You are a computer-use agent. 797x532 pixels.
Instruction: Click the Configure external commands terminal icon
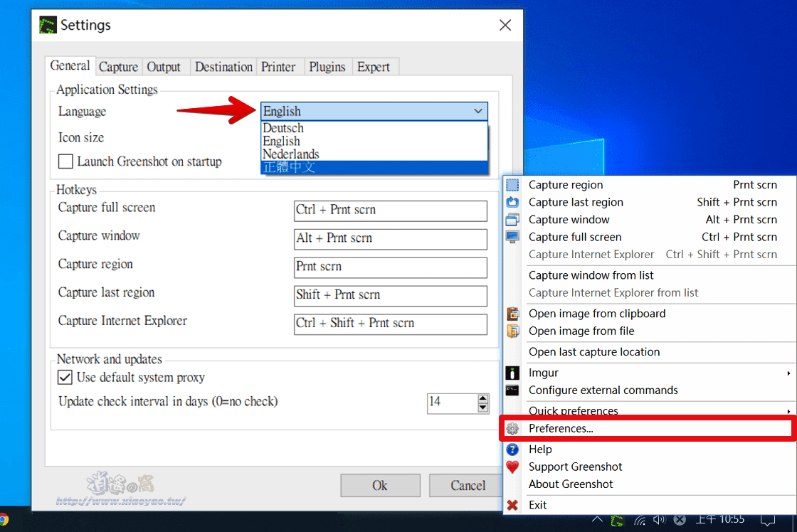(512, 390)
